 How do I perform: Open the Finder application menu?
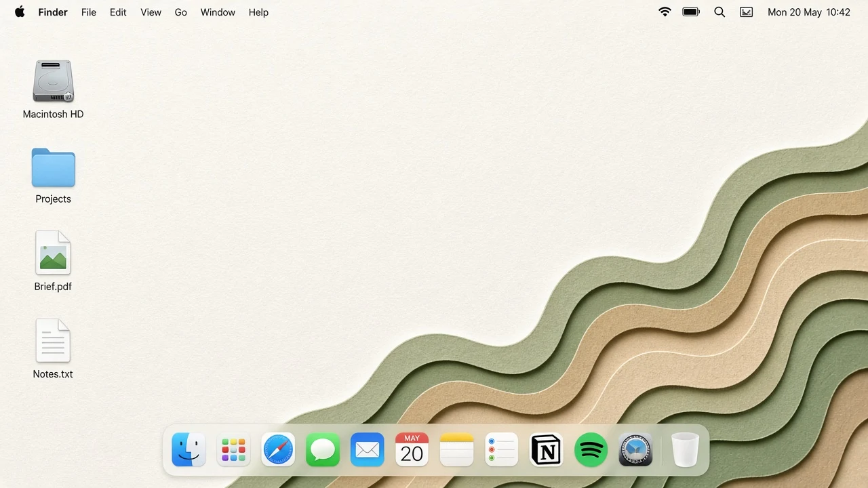(x=53, y=12)
